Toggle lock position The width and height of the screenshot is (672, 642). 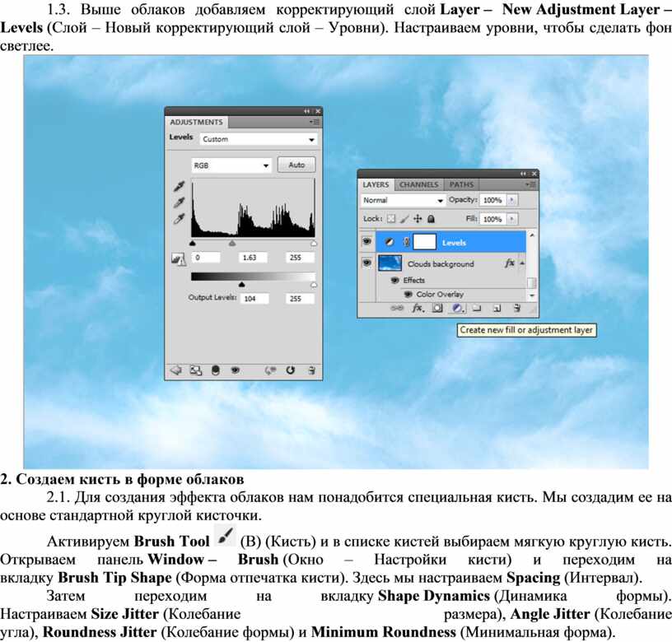pos(418,219)
